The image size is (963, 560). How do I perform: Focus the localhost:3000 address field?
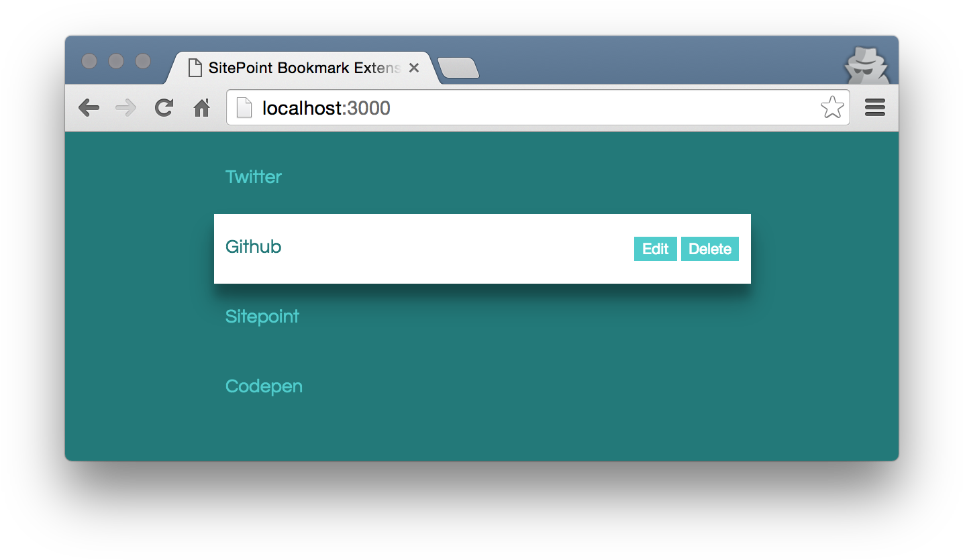pyautogui.click(x=538, y=107)
